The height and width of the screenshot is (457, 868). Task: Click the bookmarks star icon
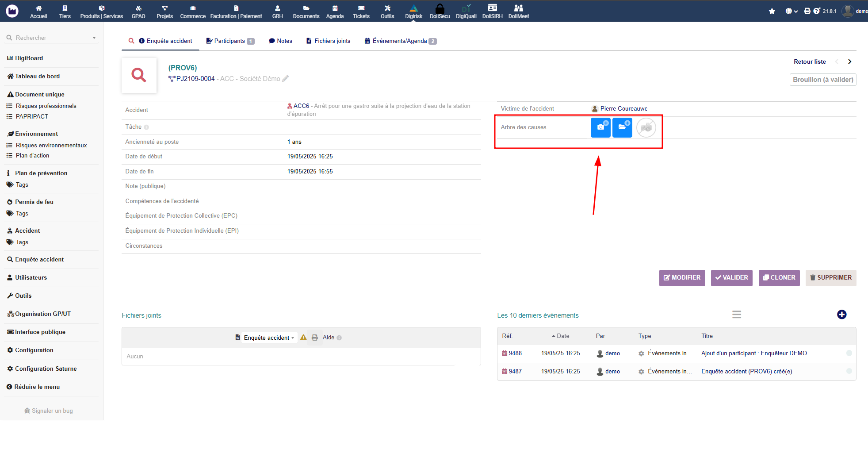772,11
